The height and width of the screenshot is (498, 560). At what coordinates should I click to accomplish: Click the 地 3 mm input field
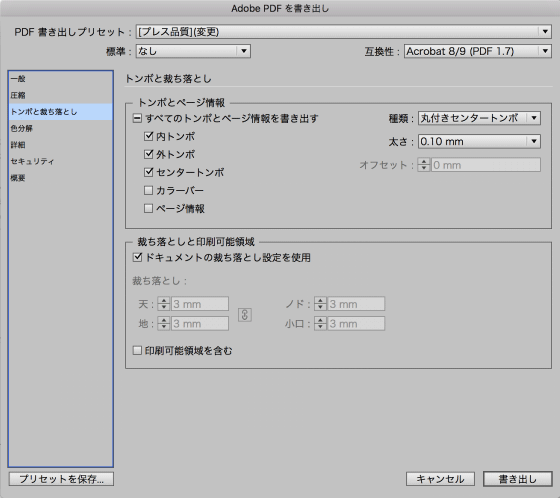tap(200, 323)
